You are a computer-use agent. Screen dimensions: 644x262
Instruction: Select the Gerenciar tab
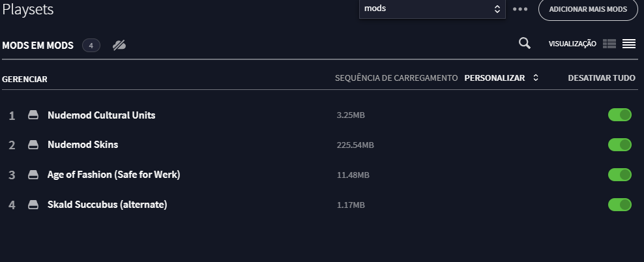click(x=25, y=80)
